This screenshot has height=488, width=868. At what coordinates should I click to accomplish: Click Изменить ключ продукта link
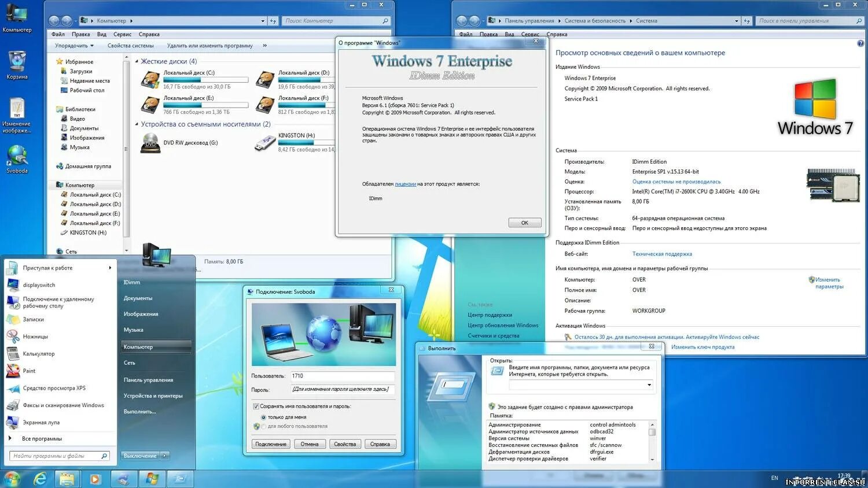click(x=703, y=347)
